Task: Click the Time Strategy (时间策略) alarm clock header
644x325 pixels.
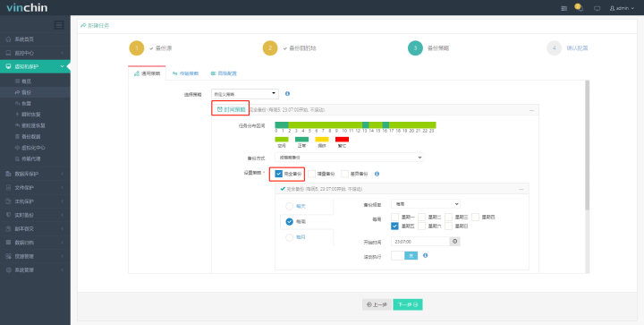Action: click(231, 109)
